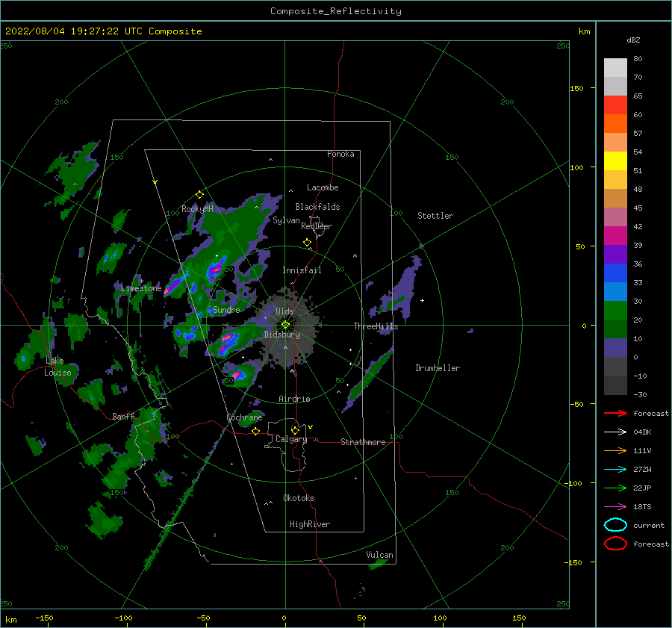Click the Strathmore town label
The width and height of the screenshot is (672, 628).
363,442
